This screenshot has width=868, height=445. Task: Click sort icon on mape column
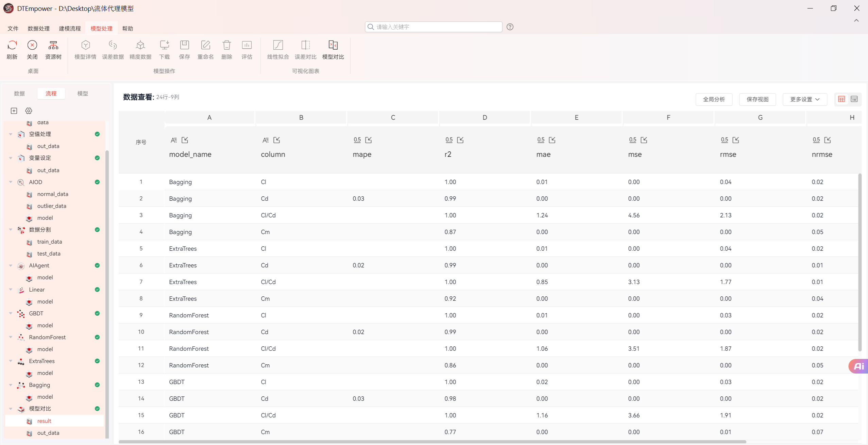[x=369, y=140]
